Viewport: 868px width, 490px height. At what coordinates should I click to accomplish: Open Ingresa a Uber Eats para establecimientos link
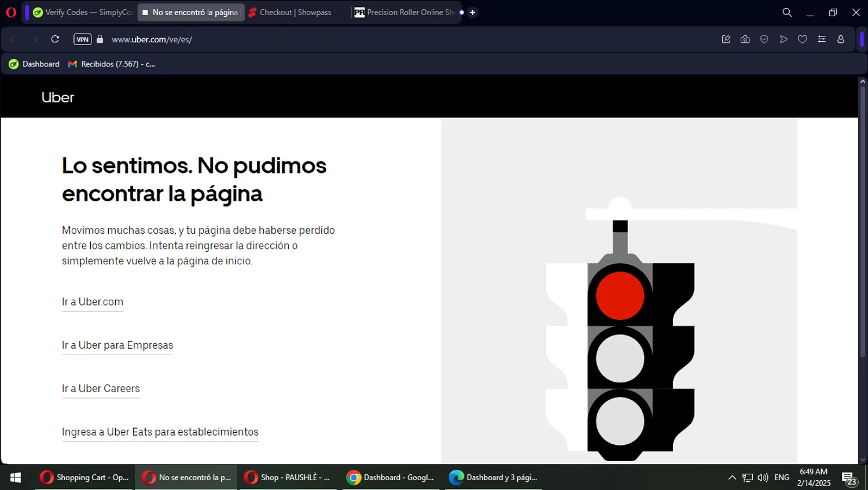coord(160,432)
